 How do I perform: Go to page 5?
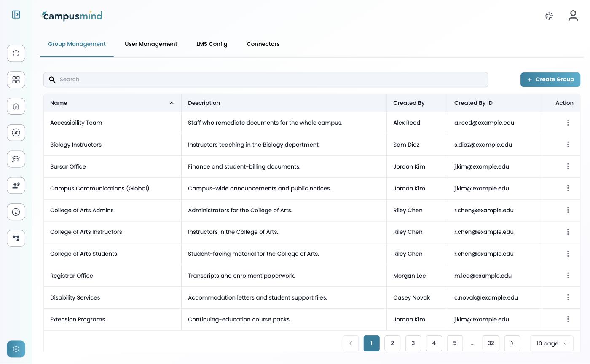click(x=455, y=343)
